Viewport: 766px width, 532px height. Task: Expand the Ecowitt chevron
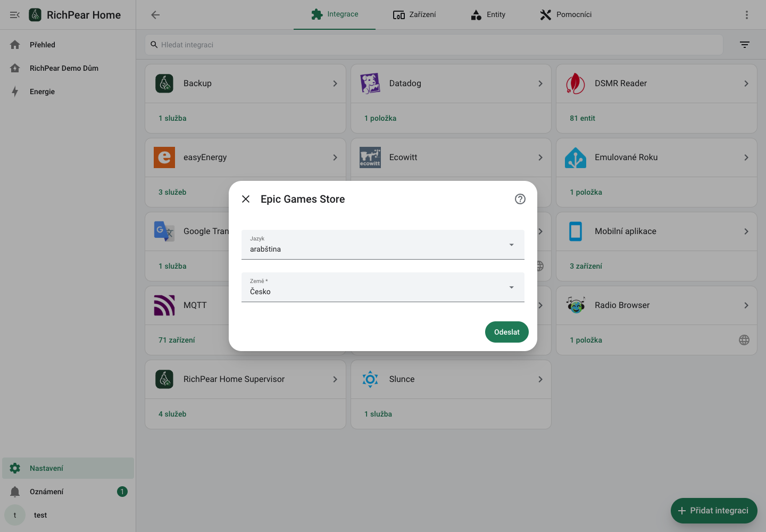(x=540, y=157)
